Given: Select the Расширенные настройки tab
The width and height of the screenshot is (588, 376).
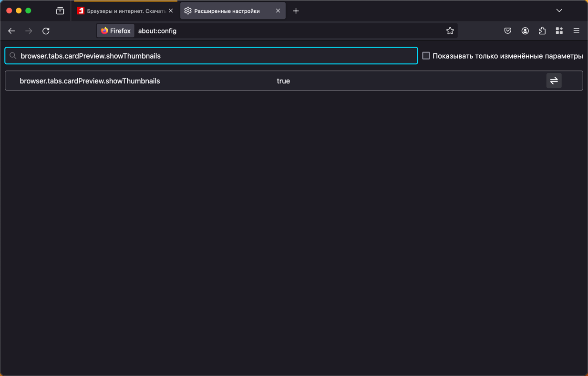Looking at the screenshot, I should [x=227, y=11].
